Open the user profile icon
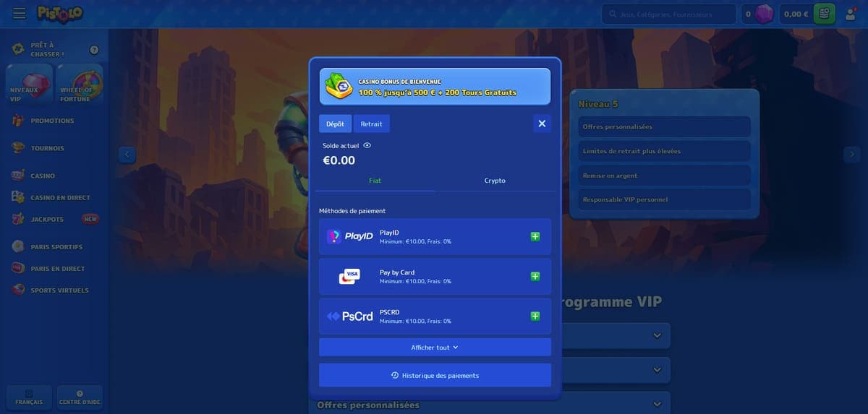Image resolution: width=868 pixels, height=414 pixels. click(851, 14)
